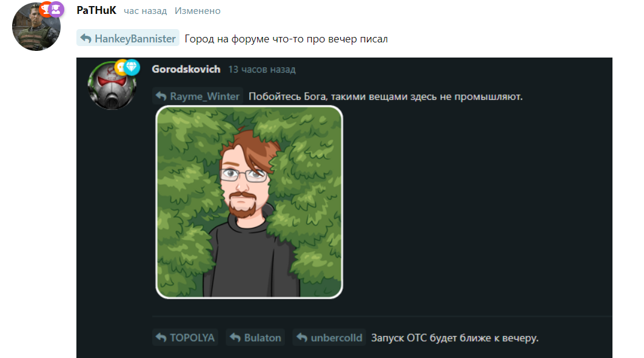Click the '13 часов назад' timestamp
The width and height of the screenshot is (644, 358).
[262, 69]
